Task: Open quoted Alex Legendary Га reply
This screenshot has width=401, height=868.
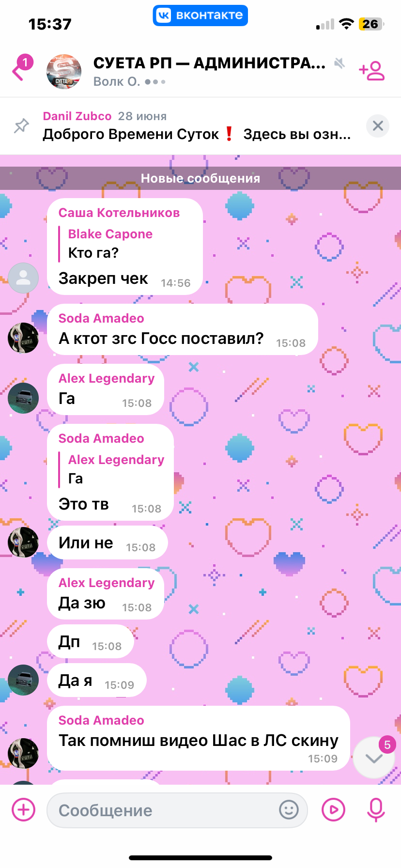Action: [x=112, y=469]
